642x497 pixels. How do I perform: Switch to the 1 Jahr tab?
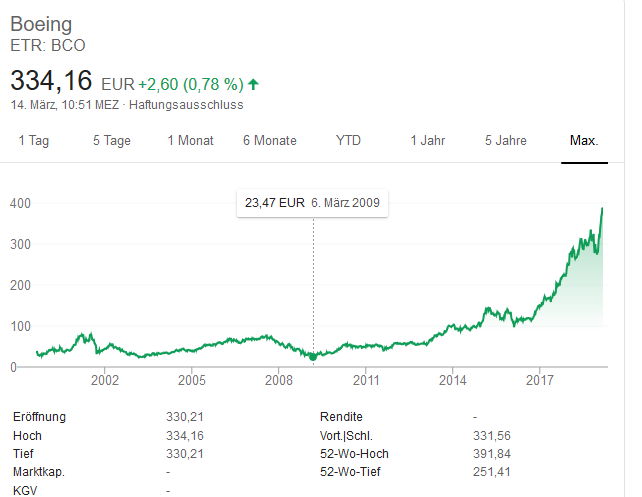(427, 140)
